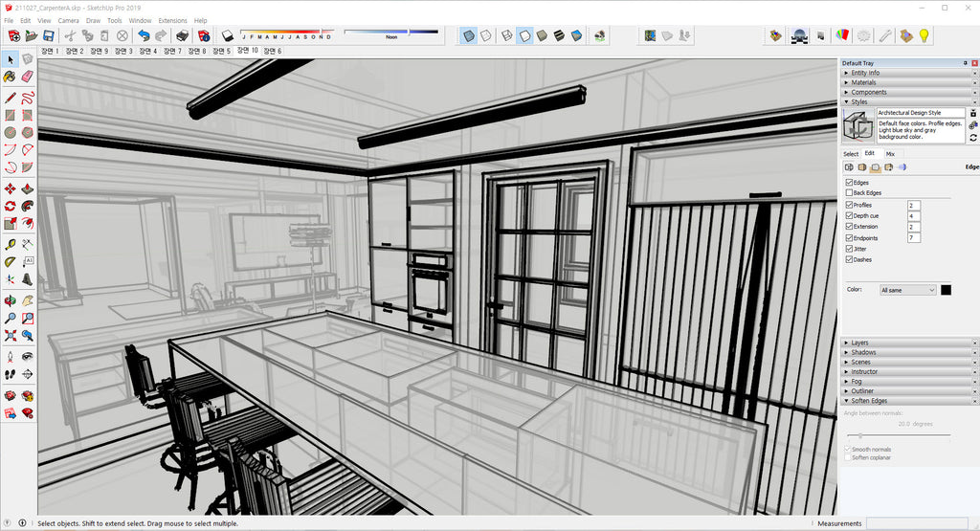Expand the Shadows panel

coord(909,352)
